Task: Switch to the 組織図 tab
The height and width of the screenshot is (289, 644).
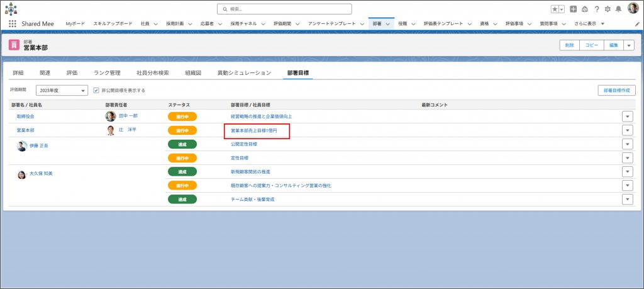Action: (x=193, y=73)
